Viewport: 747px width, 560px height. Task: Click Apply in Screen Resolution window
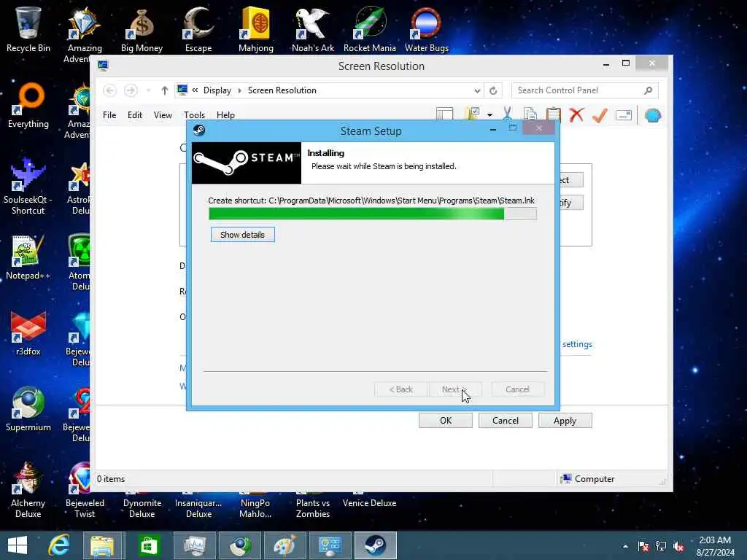click(x=565, y=421)
